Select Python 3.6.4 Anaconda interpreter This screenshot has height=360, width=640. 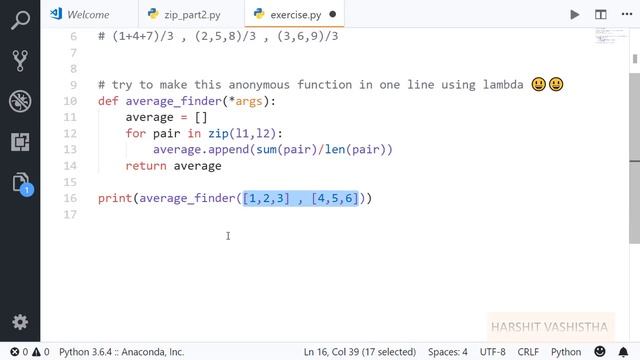click(121, 352)
